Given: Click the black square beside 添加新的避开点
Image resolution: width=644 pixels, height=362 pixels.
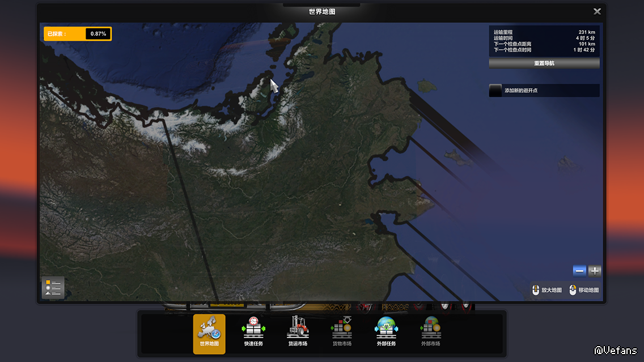Looking at the screenshot, I should point(495,90).
